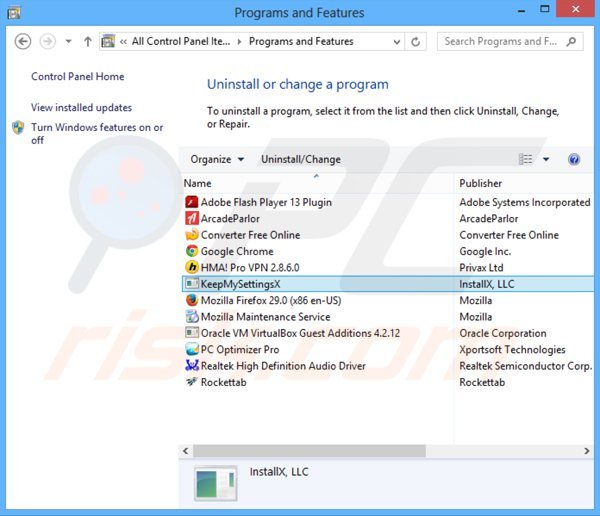Go up one folder level
This screenshot has height=516, width=600.
coord(88,41)
